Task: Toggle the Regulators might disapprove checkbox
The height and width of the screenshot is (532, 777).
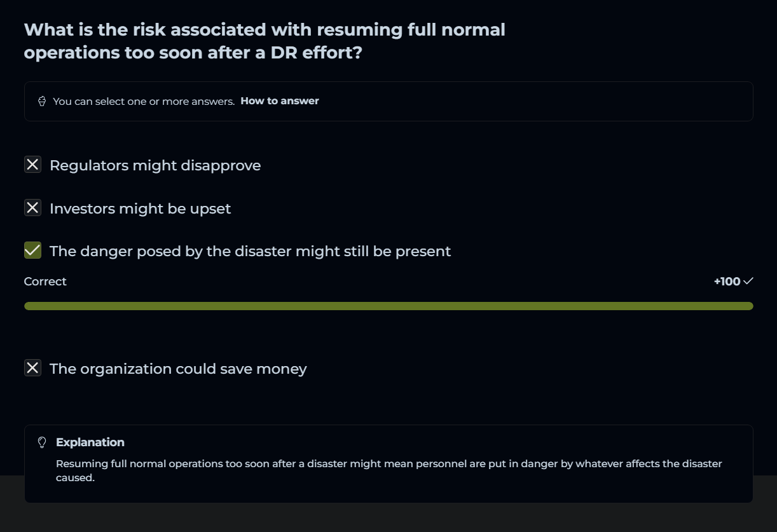Action: (x=32, y=165)
